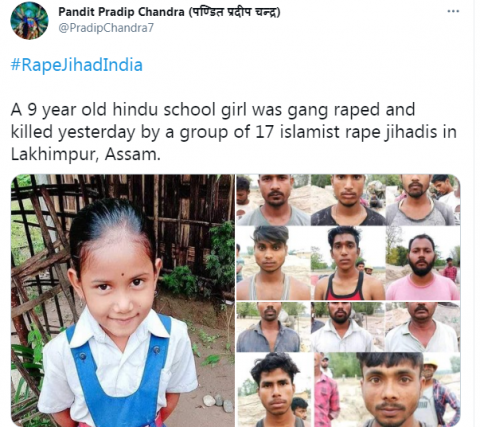Open photo of man in black t-shirt
This screenshot has height=427, width=480.
tap(348, 200)
